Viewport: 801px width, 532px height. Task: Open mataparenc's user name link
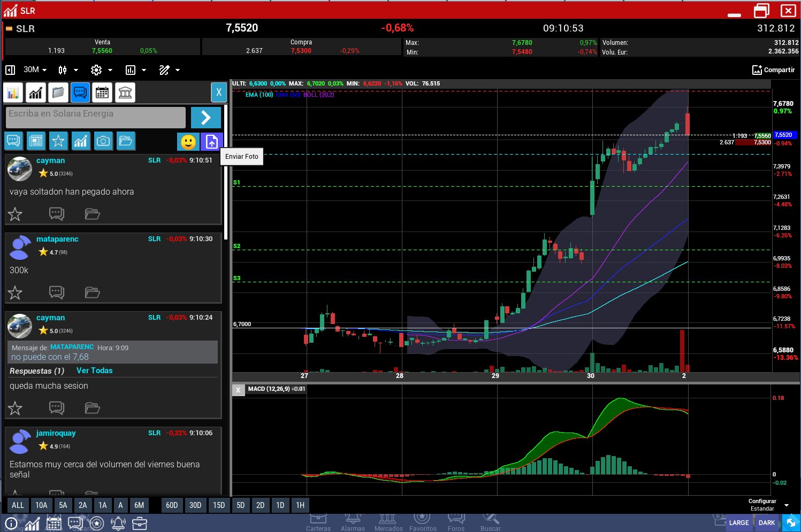tap(57, 239)
